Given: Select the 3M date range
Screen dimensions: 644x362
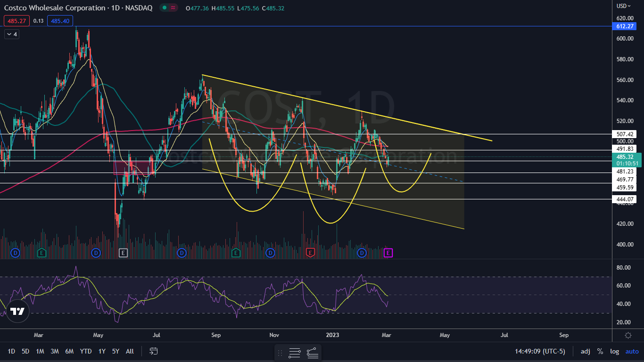Looking at the screenshot, I should [x=55, y=351].
